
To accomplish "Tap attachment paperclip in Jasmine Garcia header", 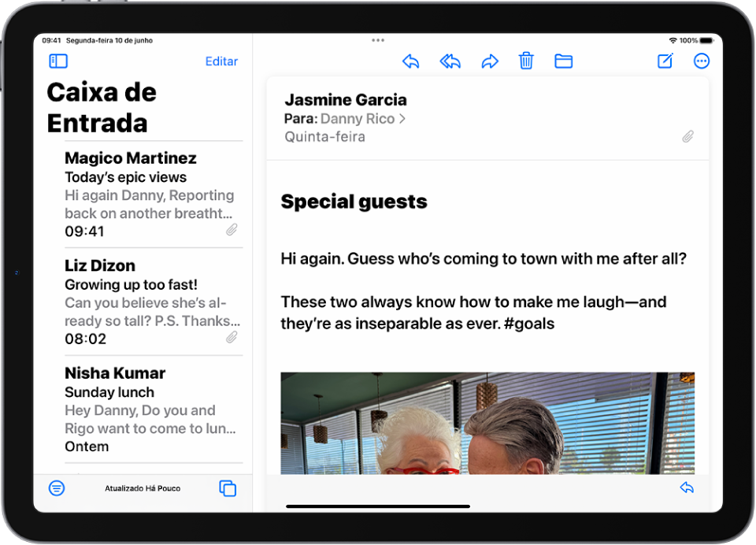I will click(x=688, y=136).
